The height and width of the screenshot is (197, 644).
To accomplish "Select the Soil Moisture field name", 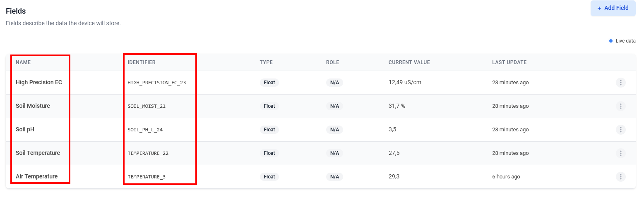I will click(33, 106).
